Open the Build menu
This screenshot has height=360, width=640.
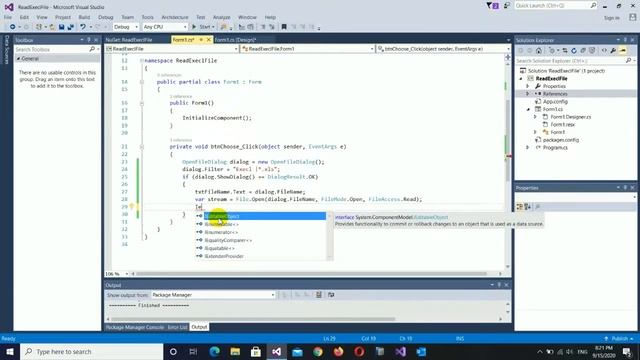coord(84,17)
